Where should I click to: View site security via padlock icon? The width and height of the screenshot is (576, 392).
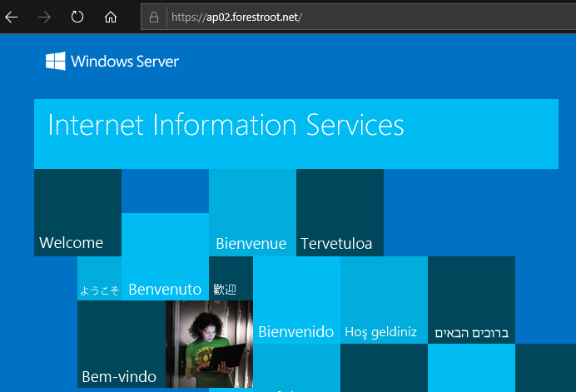point(154,17)
